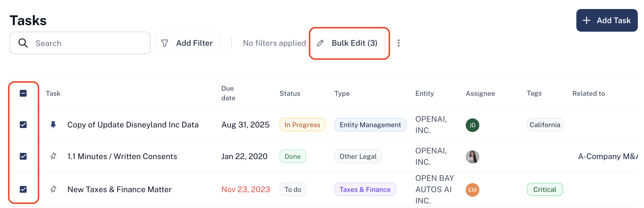Open Bulk Edit for 3 selected tasks
This screenshot has width=644, height=208.
coord(348,43)
